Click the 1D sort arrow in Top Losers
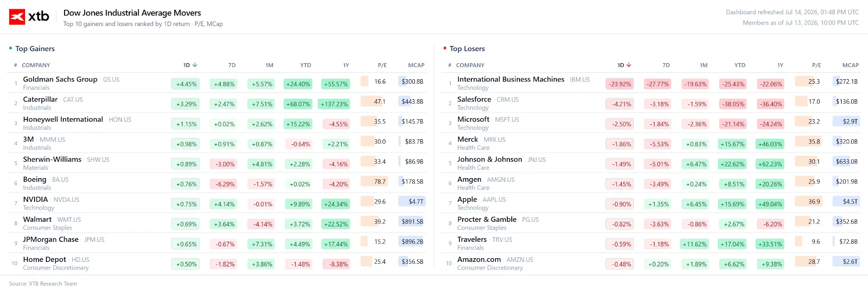 (x=629, y=65)
